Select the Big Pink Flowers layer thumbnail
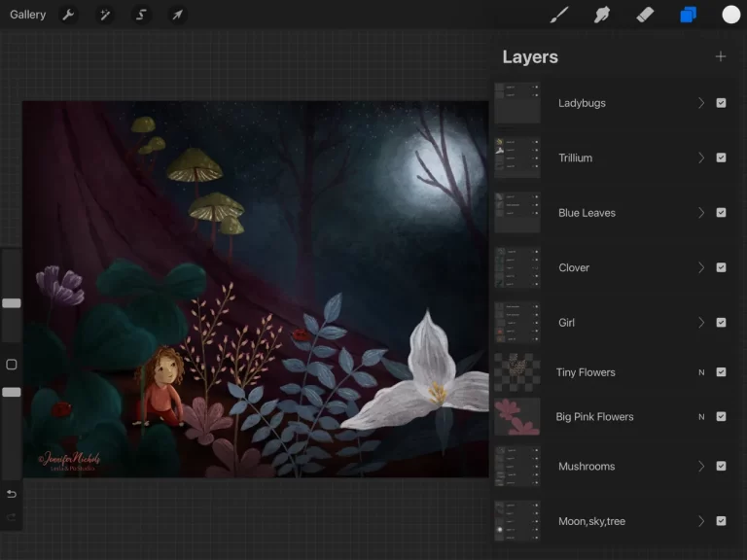This screenshot has width=747, height=560. pos(517,417)
